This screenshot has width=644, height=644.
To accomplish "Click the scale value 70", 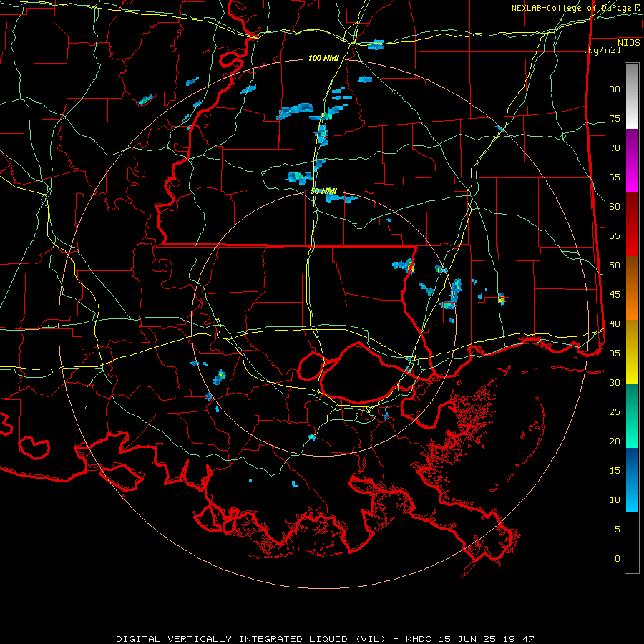I will (615, 148).
